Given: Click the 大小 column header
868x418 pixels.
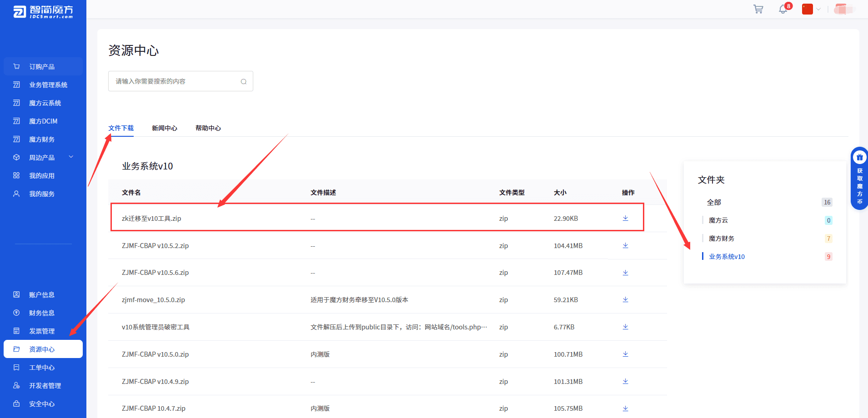Looking at the screenshot, I should [560, 193].
